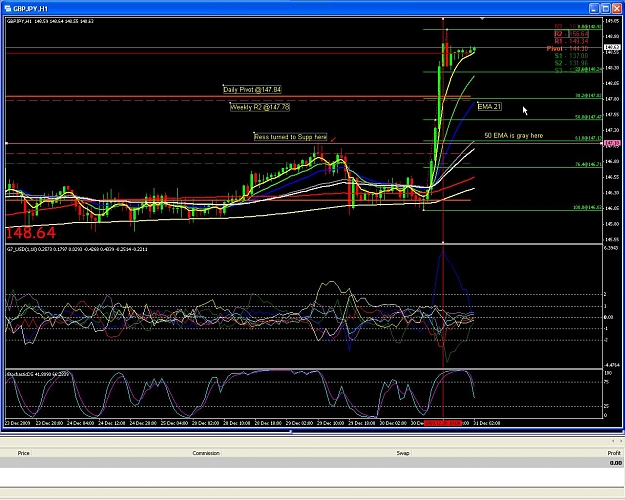The width and height of the screenshot is (625, 500).
Task: Click the Commission column header
Action: [206, 453]
